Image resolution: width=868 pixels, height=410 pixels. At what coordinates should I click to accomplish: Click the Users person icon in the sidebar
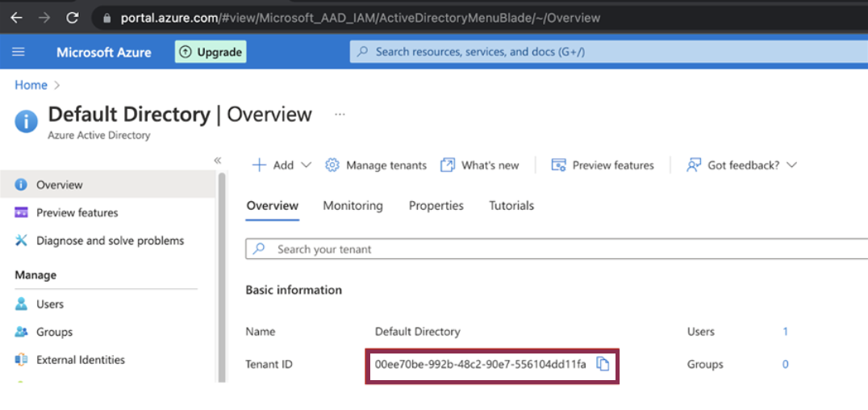pos(21,303)
